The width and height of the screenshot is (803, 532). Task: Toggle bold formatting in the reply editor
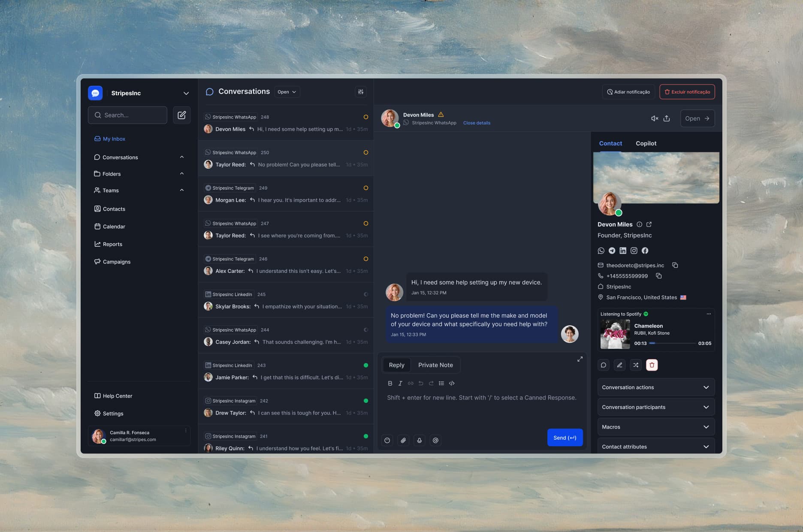point(390,383)
